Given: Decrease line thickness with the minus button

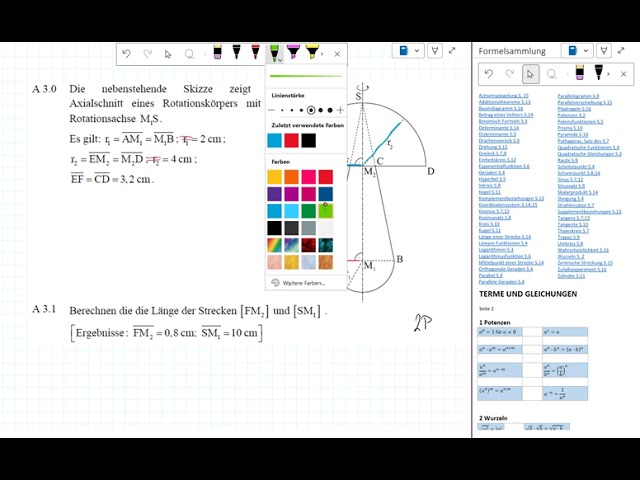Looking at the screenshot, I should pyautogui.click(x=271, y=110).
